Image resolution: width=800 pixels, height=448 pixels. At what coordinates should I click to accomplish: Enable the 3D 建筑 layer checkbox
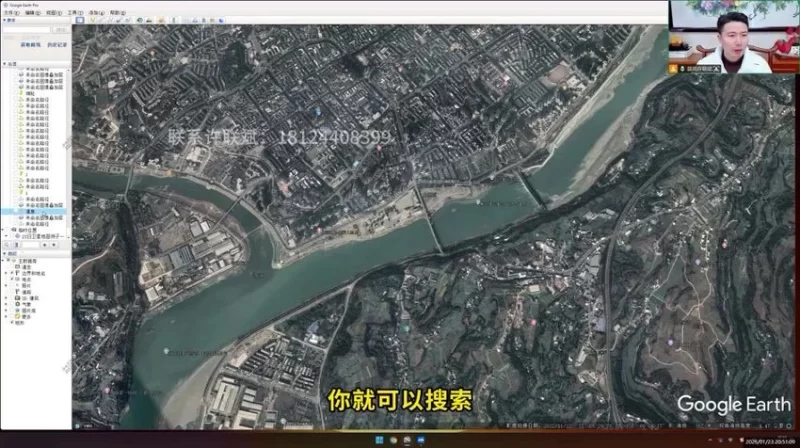pyautogui.click(x=12, y=298)
